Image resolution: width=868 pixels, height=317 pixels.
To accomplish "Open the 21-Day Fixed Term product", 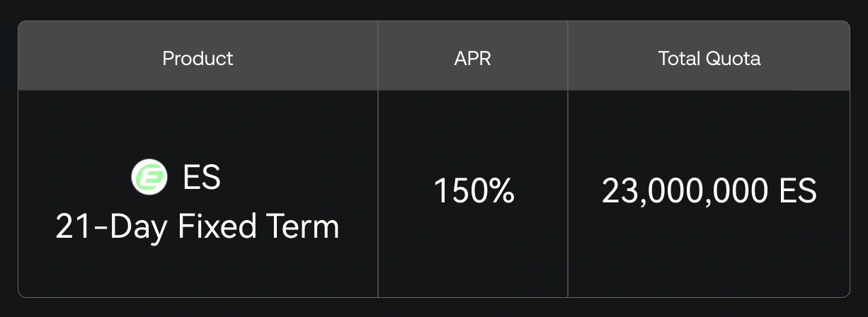I will 198,226.
